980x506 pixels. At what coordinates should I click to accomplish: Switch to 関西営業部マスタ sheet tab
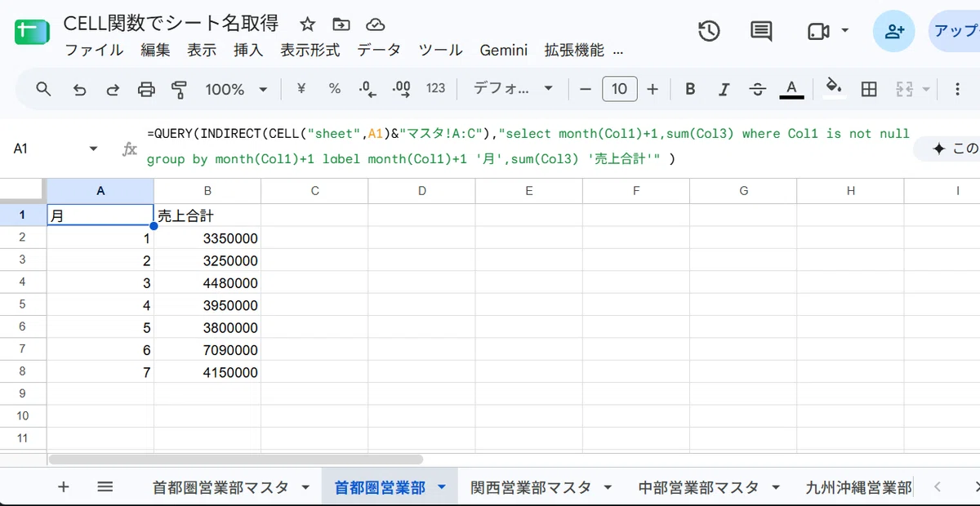click(x=531, y=487)
